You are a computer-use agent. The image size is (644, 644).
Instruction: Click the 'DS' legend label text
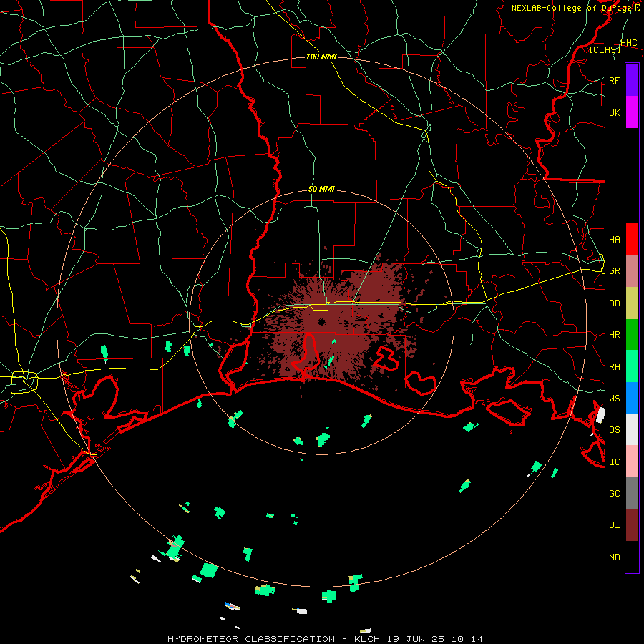coord(614,429)
